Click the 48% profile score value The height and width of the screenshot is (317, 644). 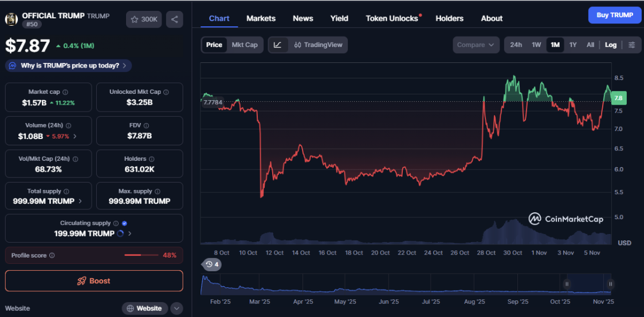coord(170,255)
